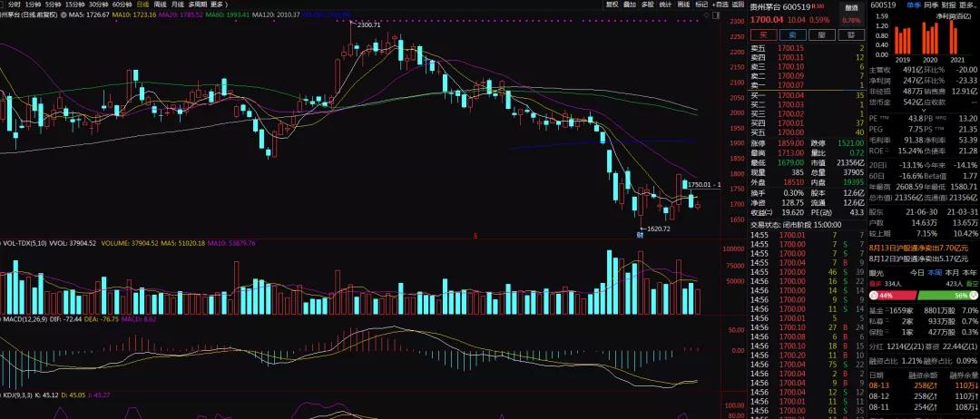The height and width of the screenshot is (419, 980).
Task: Click the 1620.72 low price marker
Action: pos(658,229)
